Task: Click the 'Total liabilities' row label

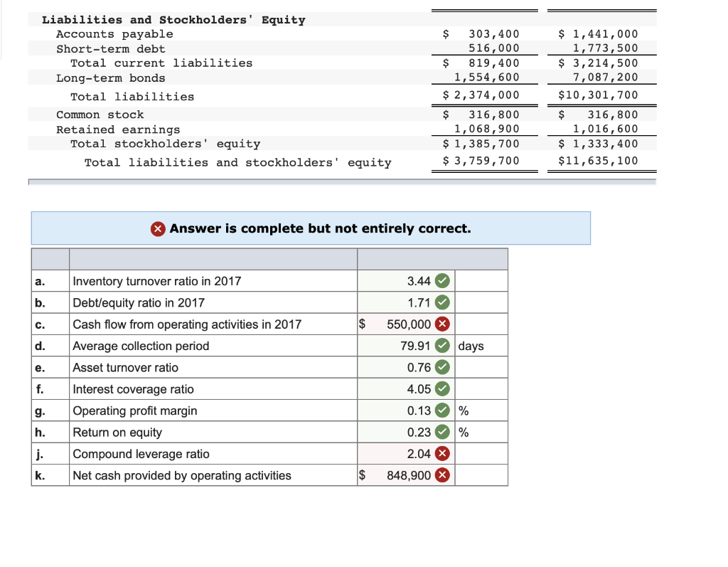Action: (x=132, y=97)
